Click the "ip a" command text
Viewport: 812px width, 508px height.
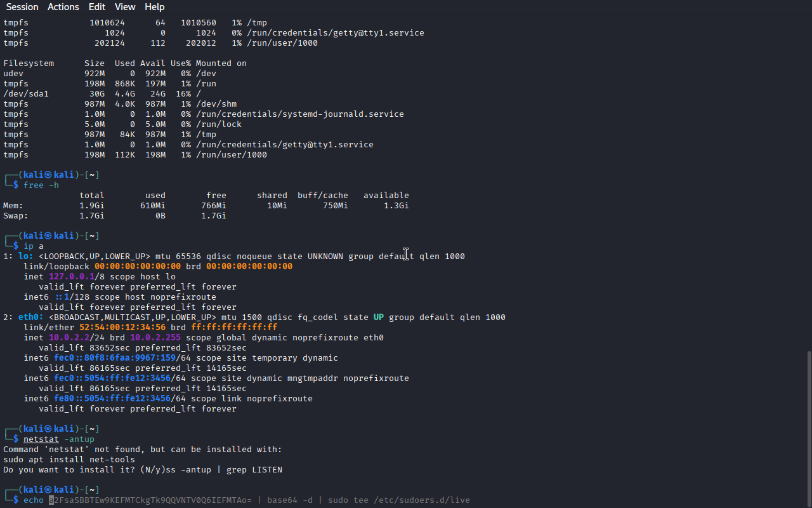click(34, 246)
